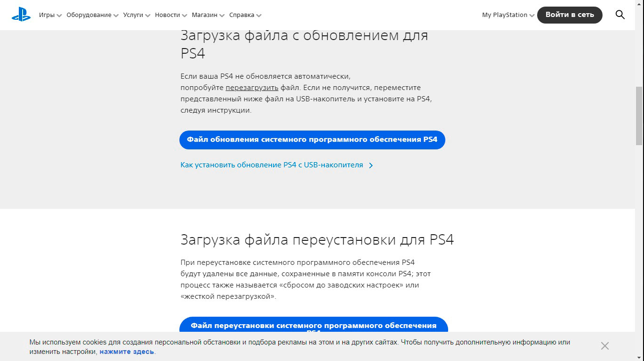The width and height of the screenshot is (644, 361).
Task: Expand the Магазин menu chevron
Action: pos(222,16)
